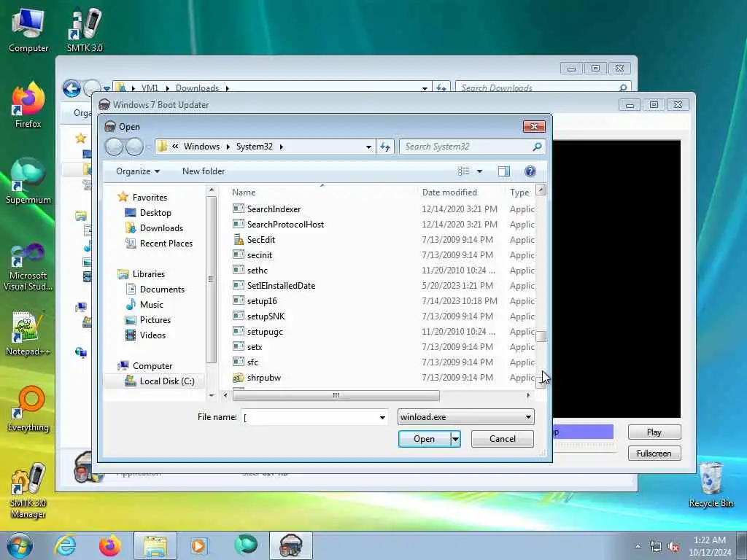Click New folder button

click(204, 171)
